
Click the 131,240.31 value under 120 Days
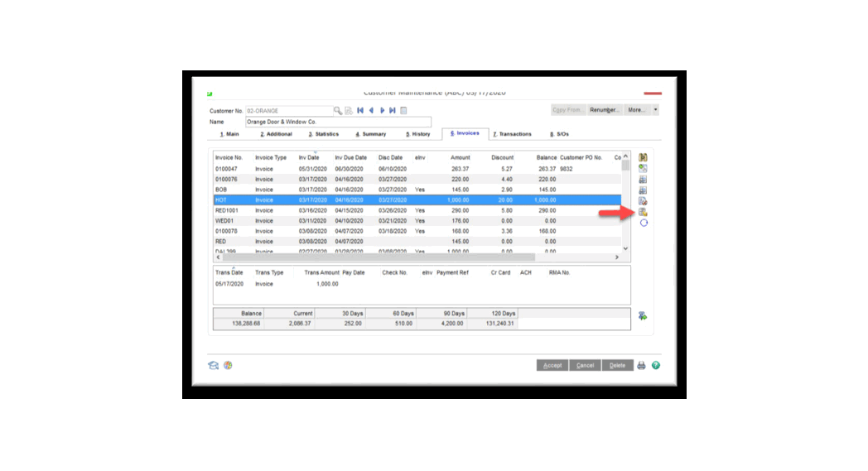click(500, 323)
